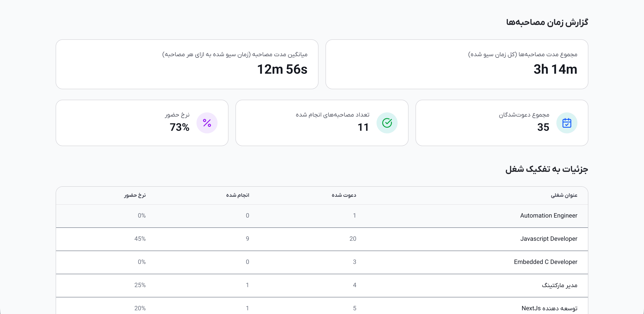Screen dimensions: 644x314
Task: Click the blue calendar check icon
Action: (x=566, y=123)
